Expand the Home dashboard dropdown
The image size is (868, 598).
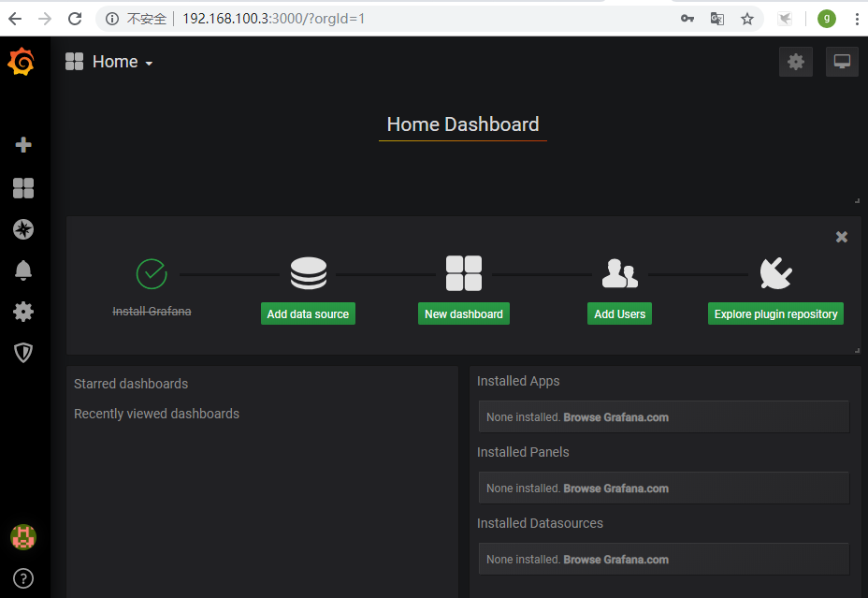tap(123, 62)
